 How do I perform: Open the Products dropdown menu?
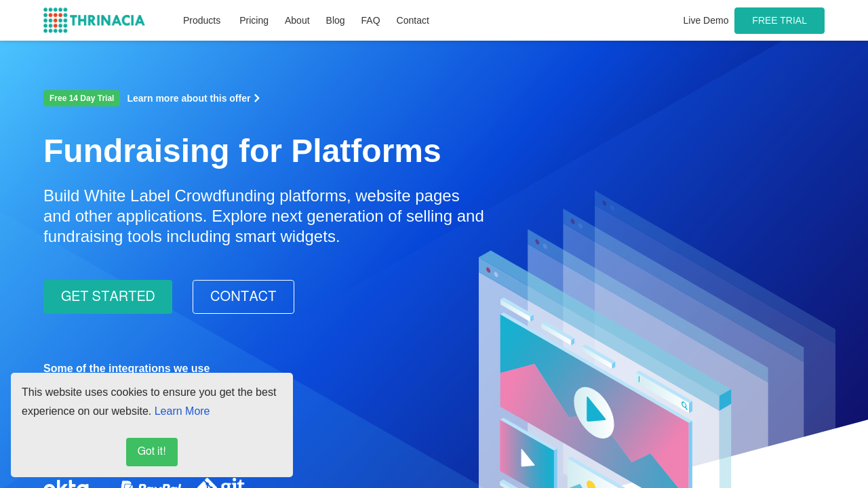tap(201, 20)
